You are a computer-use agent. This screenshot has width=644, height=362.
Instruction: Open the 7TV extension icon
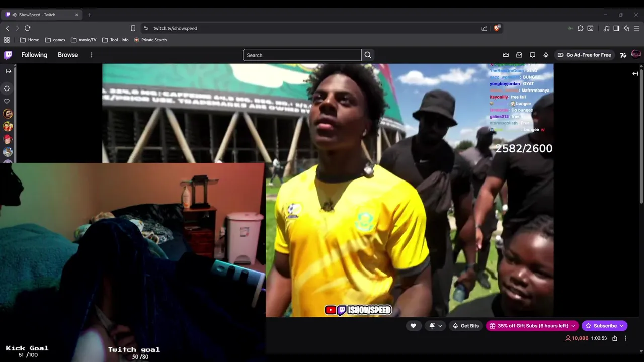[x=623, y=55]
